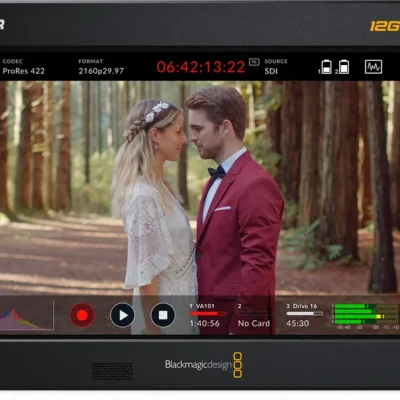Check the battery 1 indicator
Screen dimensions: 400x400
point(325,67)
